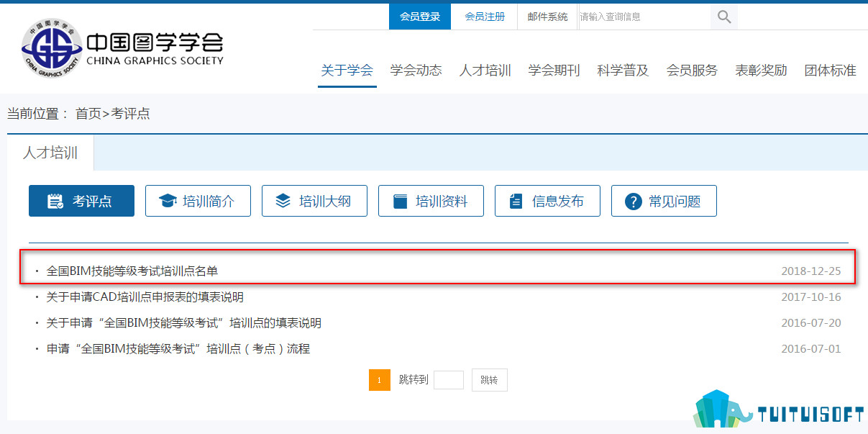This screenshot has width=868, height=434.
Task: Go to 首页 in the breadcrumb
Action: (x=88, y=114)
